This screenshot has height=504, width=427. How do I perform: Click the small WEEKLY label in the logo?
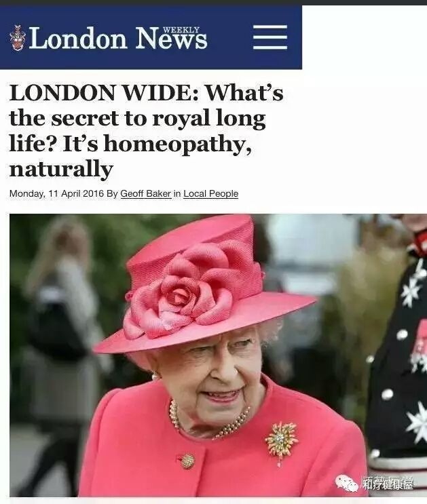[x=181, y=30]
